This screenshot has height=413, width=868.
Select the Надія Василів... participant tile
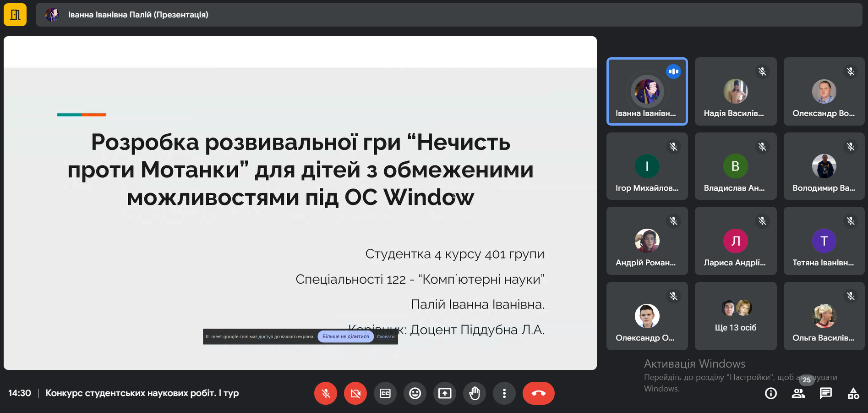(x=736, y=91)
